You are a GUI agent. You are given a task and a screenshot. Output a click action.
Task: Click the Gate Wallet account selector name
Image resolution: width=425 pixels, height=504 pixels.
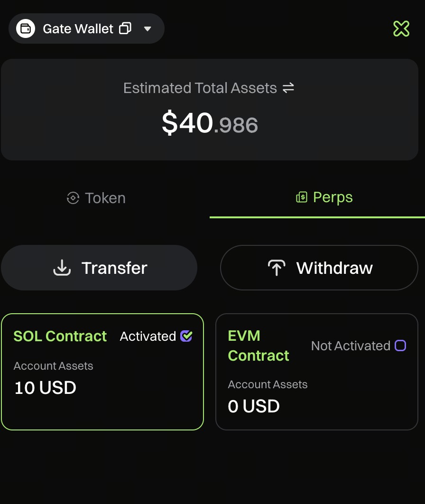tap(78, 28)
